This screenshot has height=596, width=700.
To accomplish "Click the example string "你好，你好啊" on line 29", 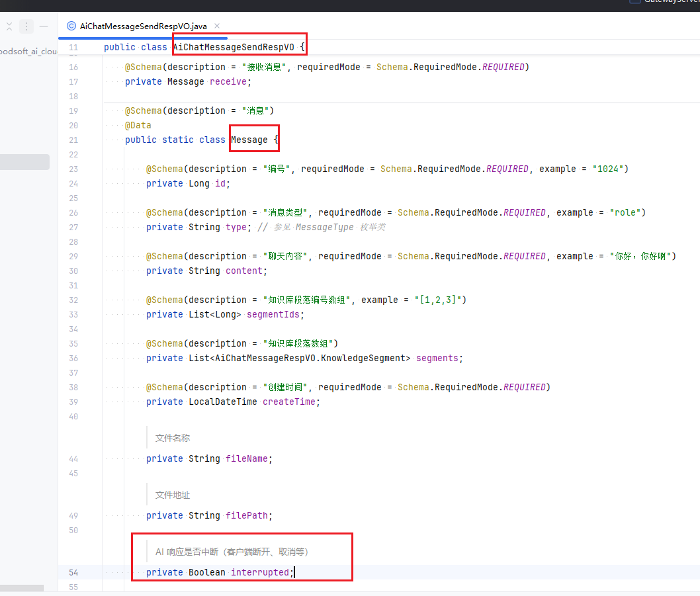I will [x=640, y=256].
